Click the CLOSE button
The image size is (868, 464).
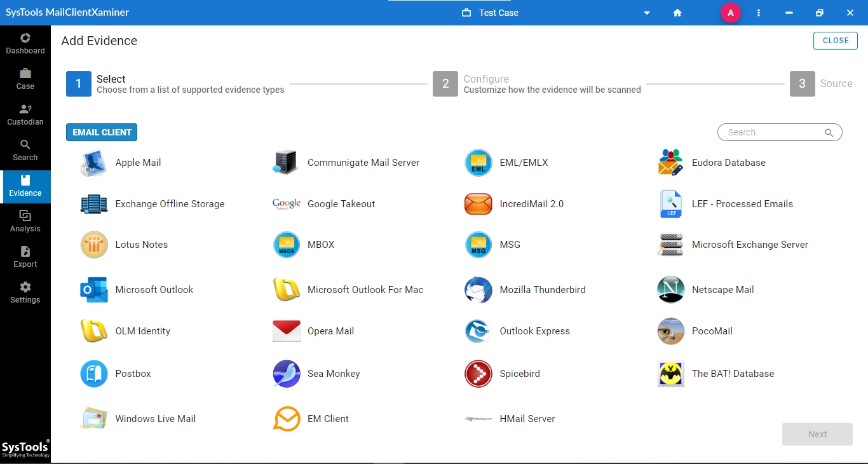pyautogui.click(x=836, y=41)
